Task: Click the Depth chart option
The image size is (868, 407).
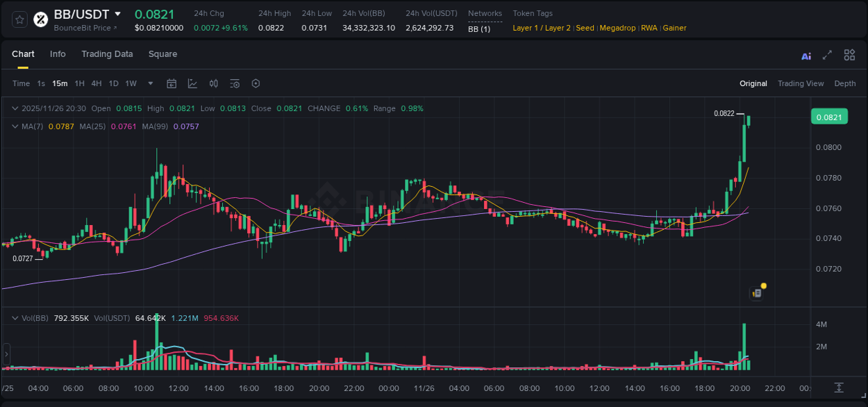Action: pyautogui.click(x=845, y=83)
